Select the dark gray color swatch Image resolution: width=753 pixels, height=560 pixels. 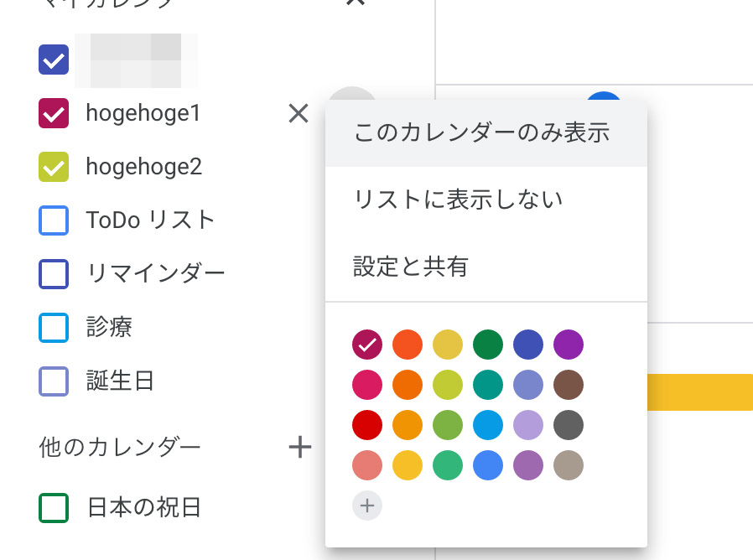[x=569, y=425]
